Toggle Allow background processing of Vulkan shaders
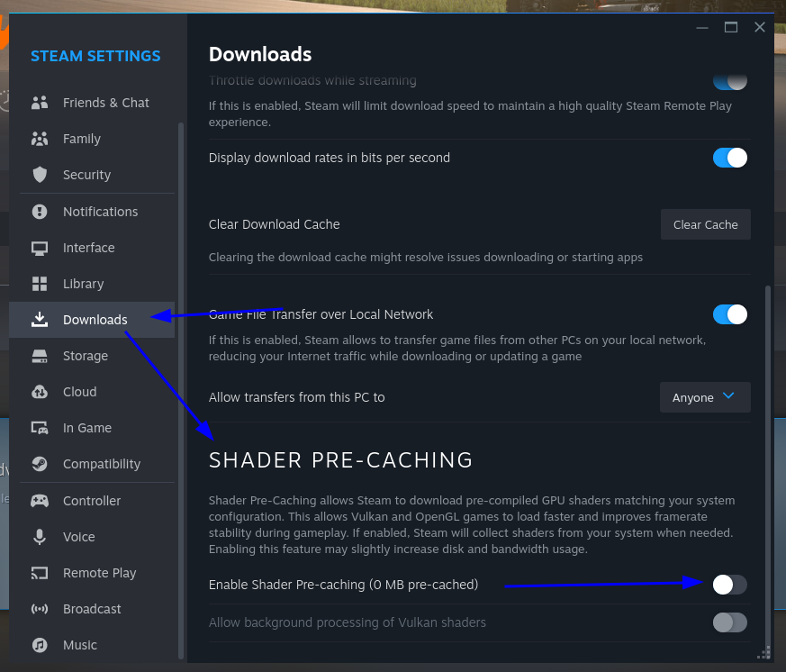786x672 pixels. (730, 622)
